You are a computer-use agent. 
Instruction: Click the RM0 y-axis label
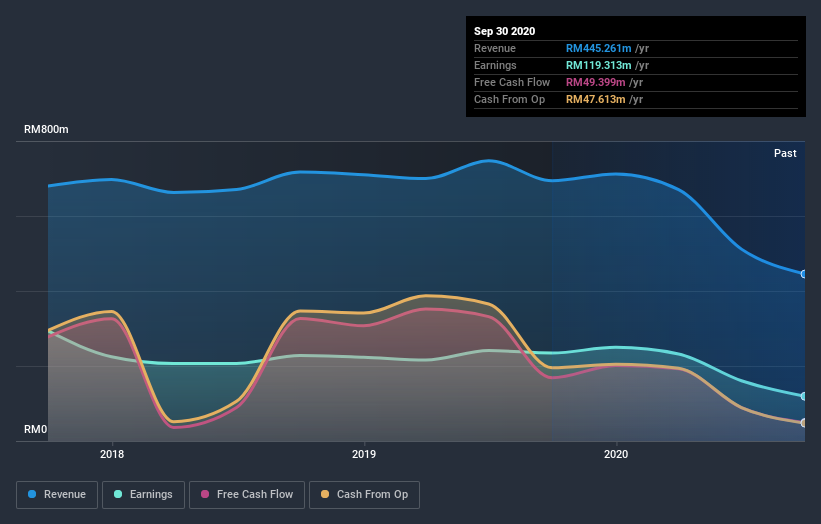(x=36, y=429)
